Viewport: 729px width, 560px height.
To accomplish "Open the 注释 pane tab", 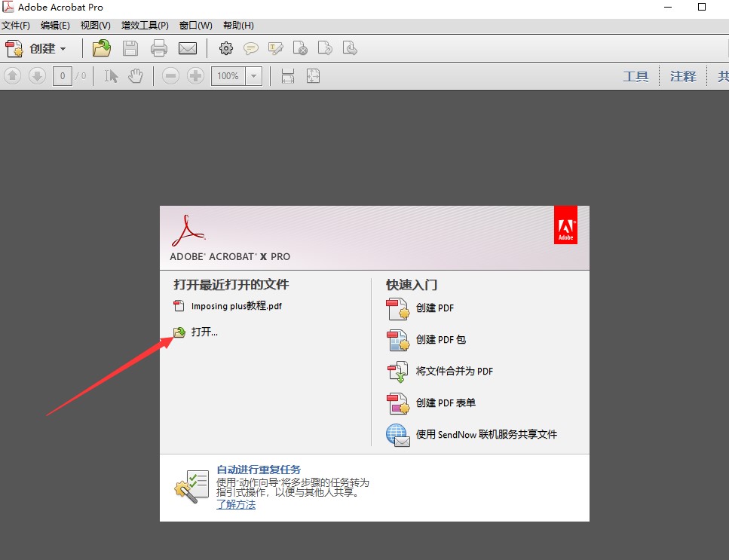I will 683,76.
